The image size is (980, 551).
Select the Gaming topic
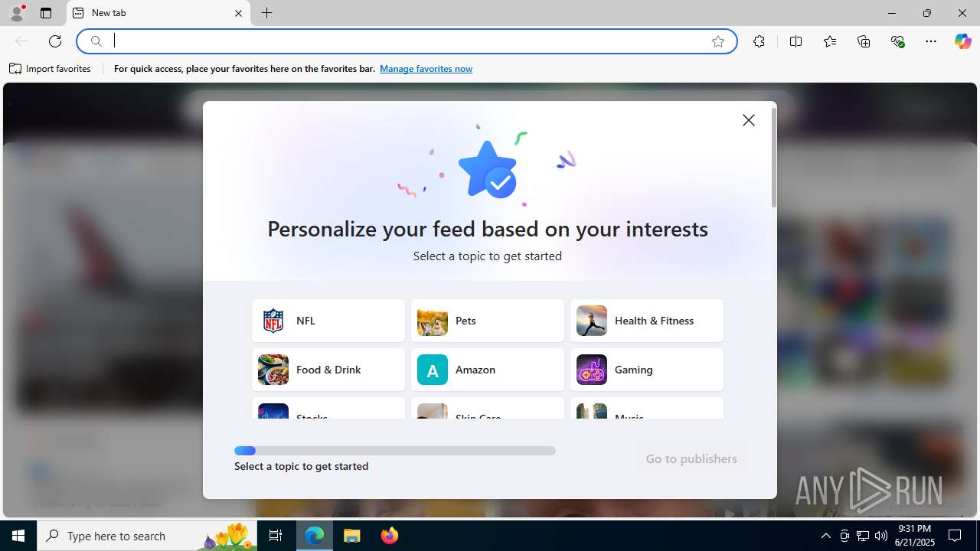click(647, 370)
